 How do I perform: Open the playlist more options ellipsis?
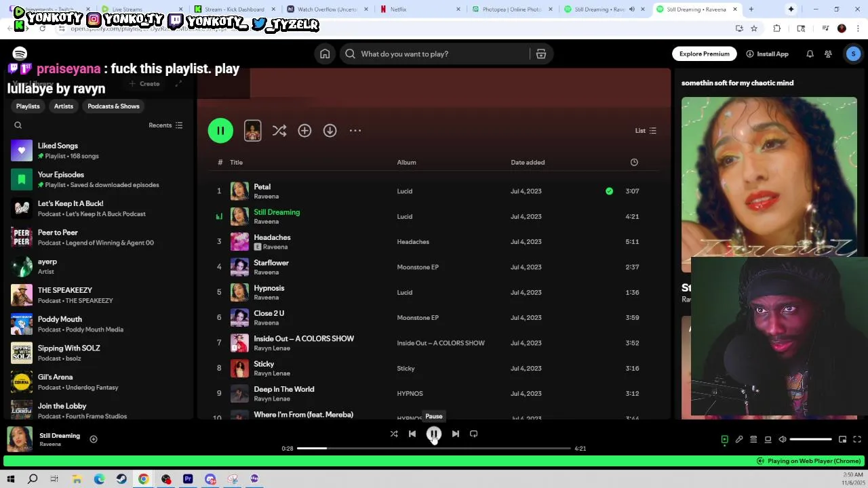click(x=355, y=131)
